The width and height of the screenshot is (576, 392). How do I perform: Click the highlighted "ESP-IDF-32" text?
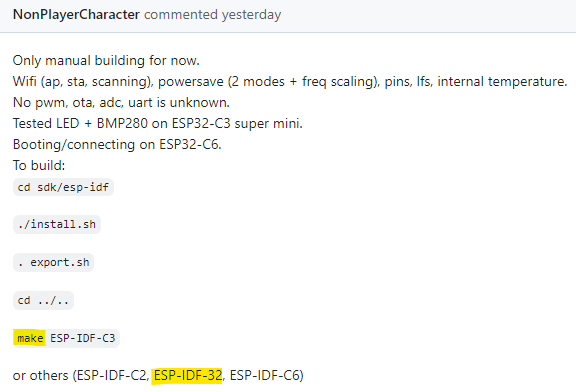[x=188, y=375]
